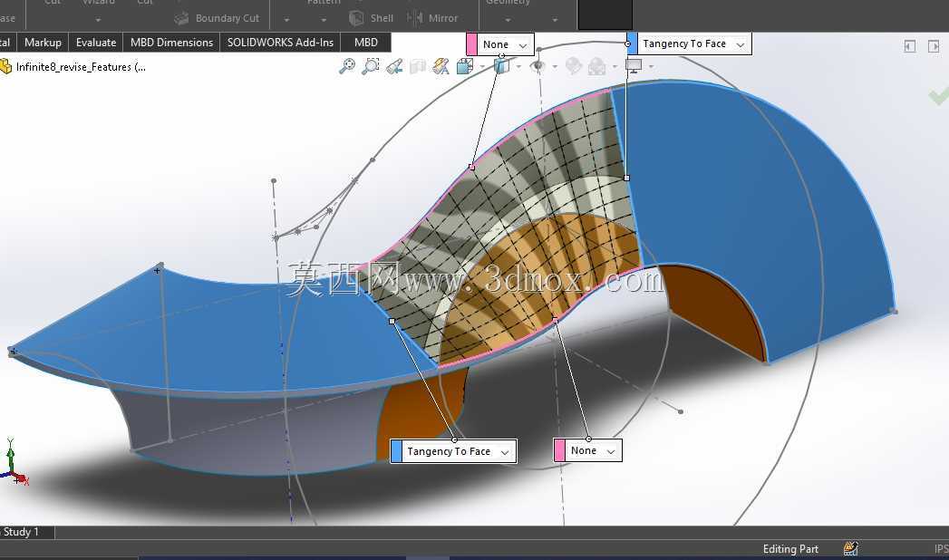Expand the dropdown arrow under Wizard
The height and width of the screenshot is (560, 949).
98,20
